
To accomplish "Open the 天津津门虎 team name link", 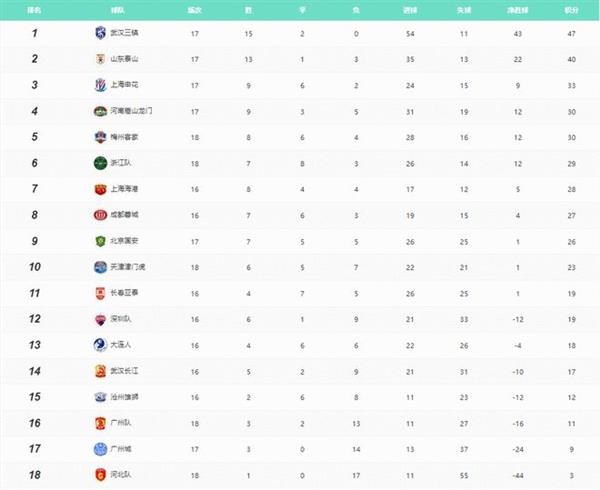I will (x=128, y=267).
